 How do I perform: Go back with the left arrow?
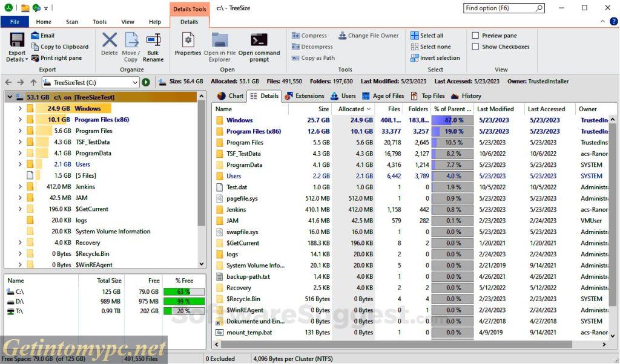point(8,82)
